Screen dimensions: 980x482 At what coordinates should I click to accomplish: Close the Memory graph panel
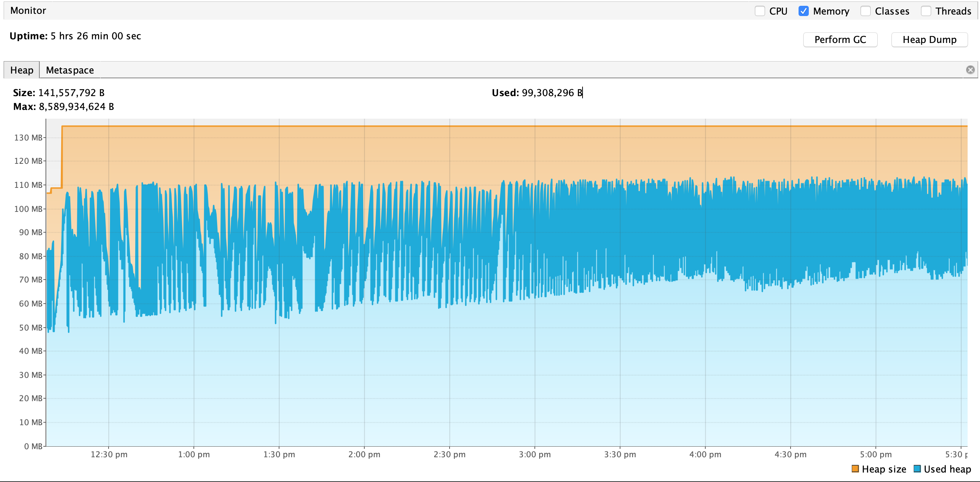click(x=970, y=70)
